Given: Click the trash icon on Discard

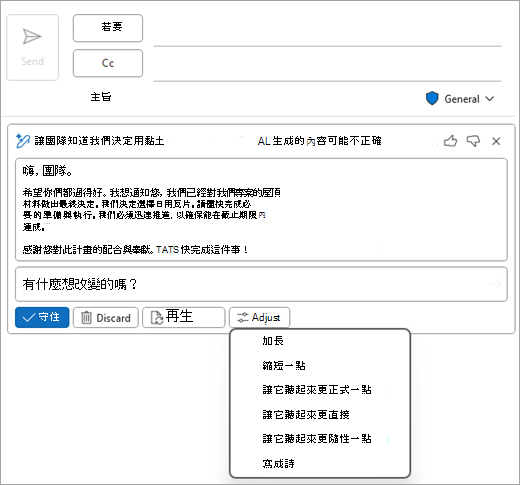Looking at the screenshot, I should (86, 318).
